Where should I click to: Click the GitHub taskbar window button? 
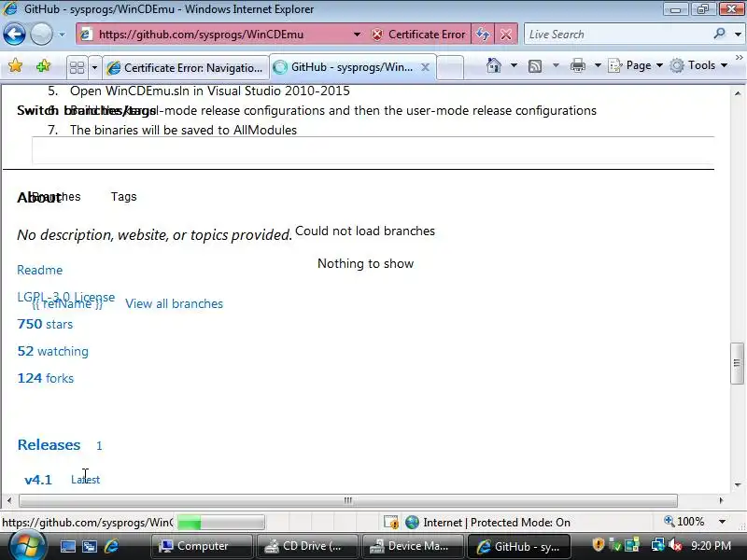tap(519, 546)
